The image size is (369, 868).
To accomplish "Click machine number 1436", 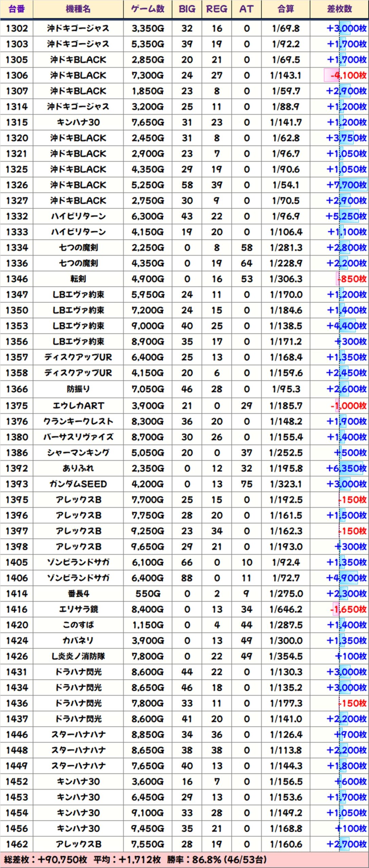I will click(17, 703).
